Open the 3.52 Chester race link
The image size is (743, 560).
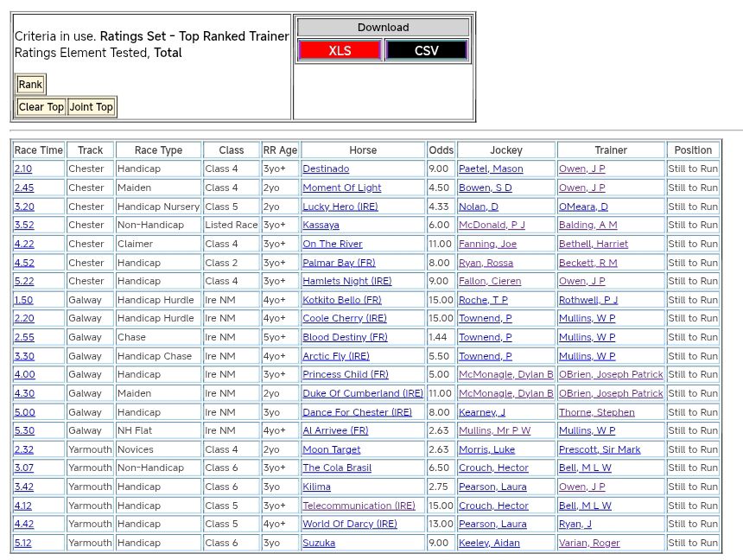pyautogui.click(x=24, y=226)
